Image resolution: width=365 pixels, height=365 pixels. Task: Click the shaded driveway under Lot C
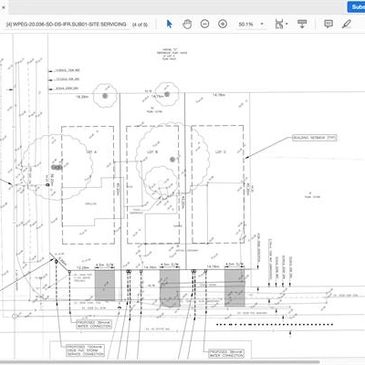point(234,288)
